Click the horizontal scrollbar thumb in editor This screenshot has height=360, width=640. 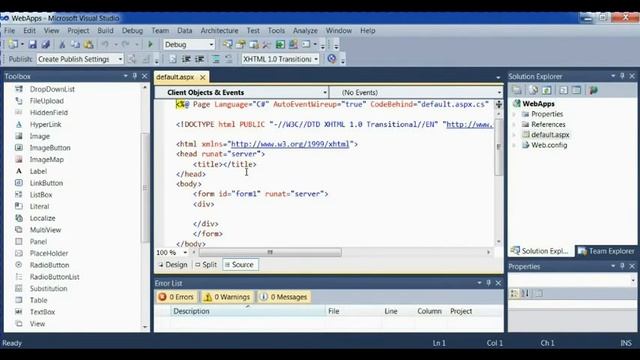click(x=270, y=253)
